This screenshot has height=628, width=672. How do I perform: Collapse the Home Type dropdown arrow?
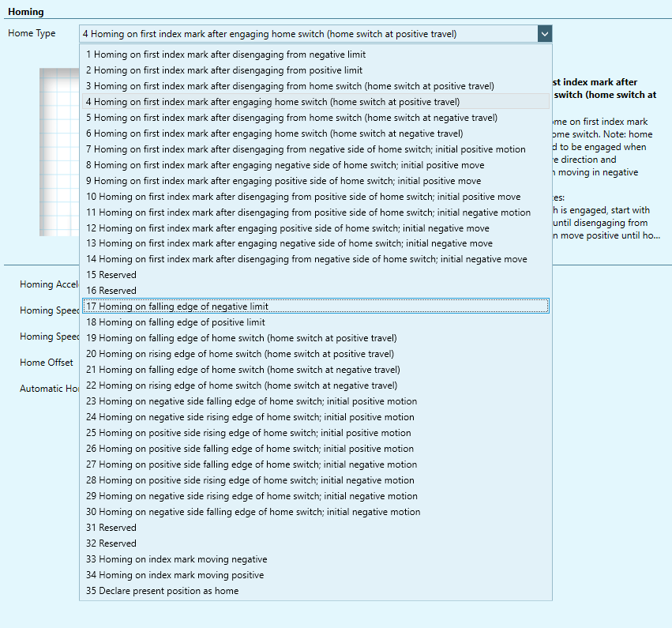point(545,34)
